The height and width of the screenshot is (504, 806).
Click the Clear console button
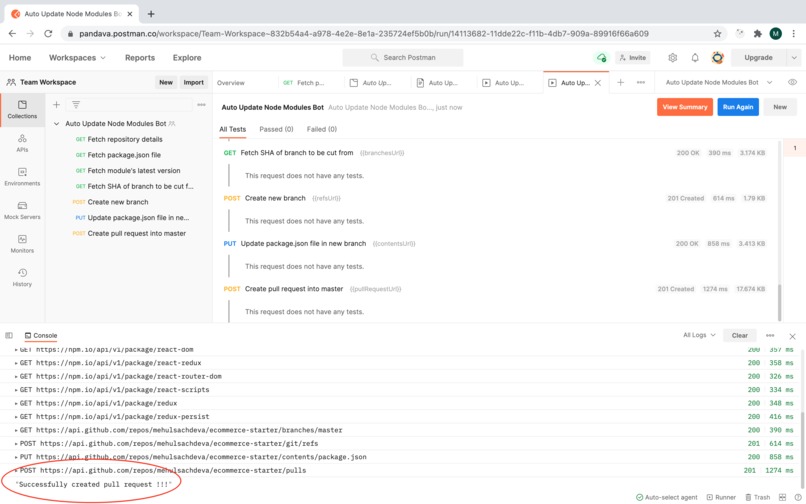coord(740,335)
